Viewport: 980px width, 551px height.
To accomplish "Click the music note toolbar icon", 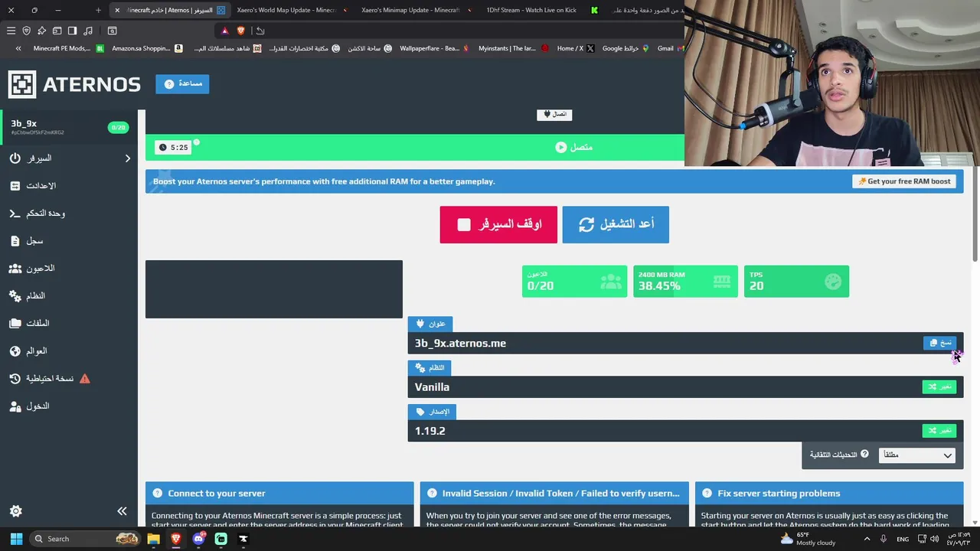I will pos(88,31).
